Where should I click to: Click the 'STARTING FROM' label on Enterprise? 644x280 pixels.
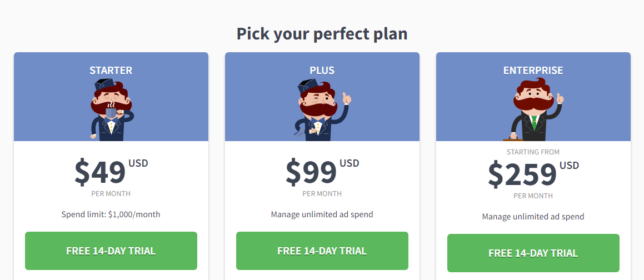[x=533, y=152]
